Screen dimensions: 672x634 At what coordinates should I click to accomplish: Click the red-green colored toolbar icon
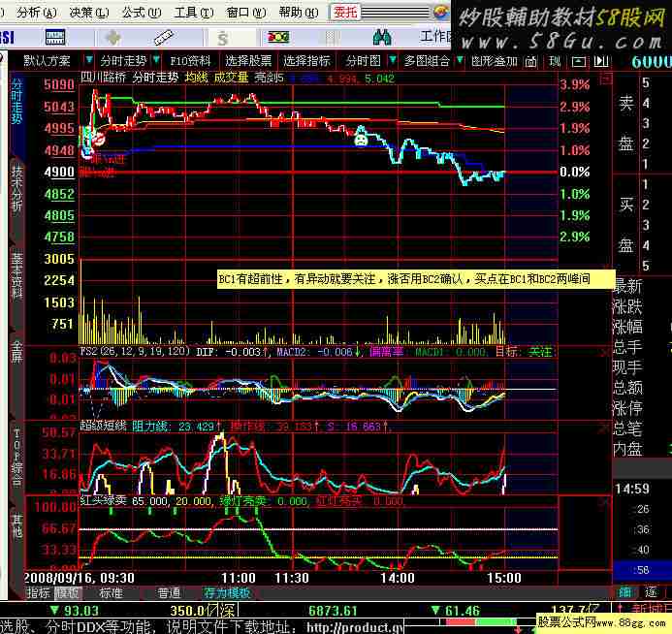pyautogui.click(x=278, y=37)
